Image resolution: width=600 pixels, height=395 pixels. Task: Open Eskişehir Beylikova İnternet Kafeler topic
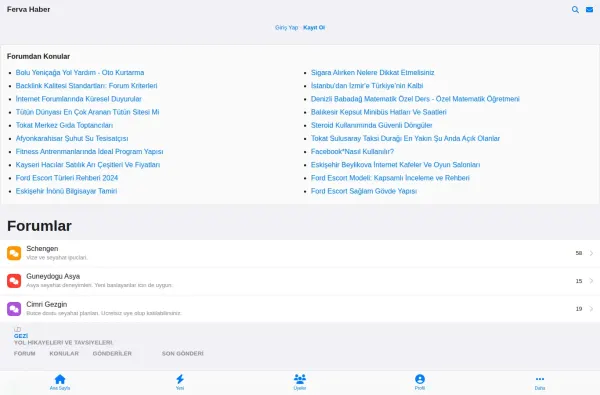(395, 165)
